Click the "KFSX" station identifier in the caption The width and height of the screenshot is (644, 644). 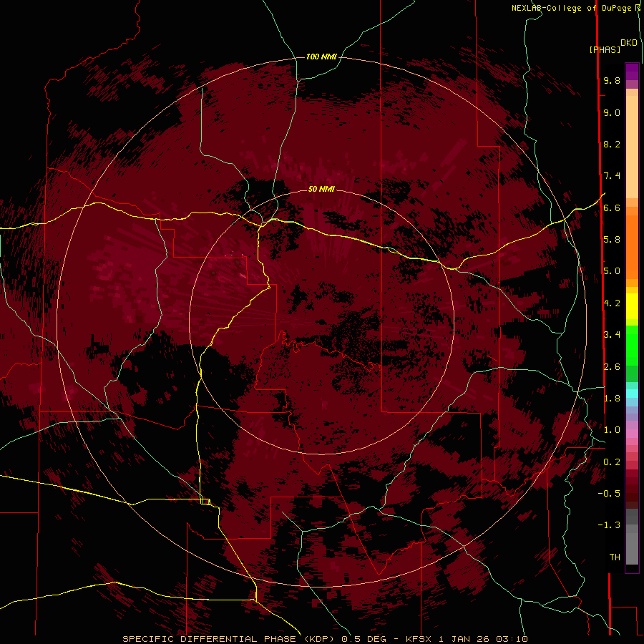(419, 639)
